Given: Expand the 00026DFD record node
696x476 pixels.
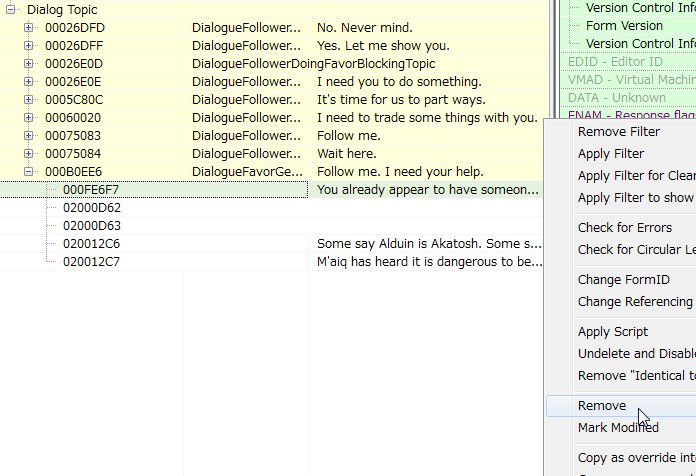Looking at the screenshot, I should click(28, 28).
